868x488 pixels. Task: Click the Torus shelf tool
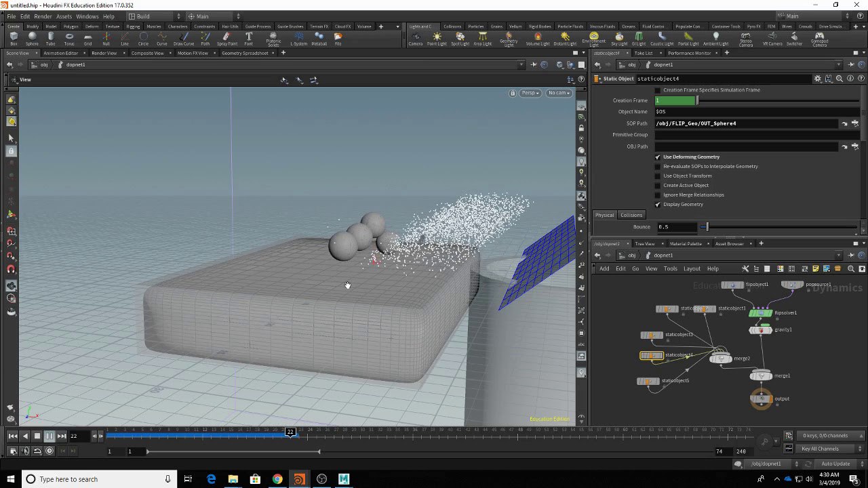tap(69, 38)
